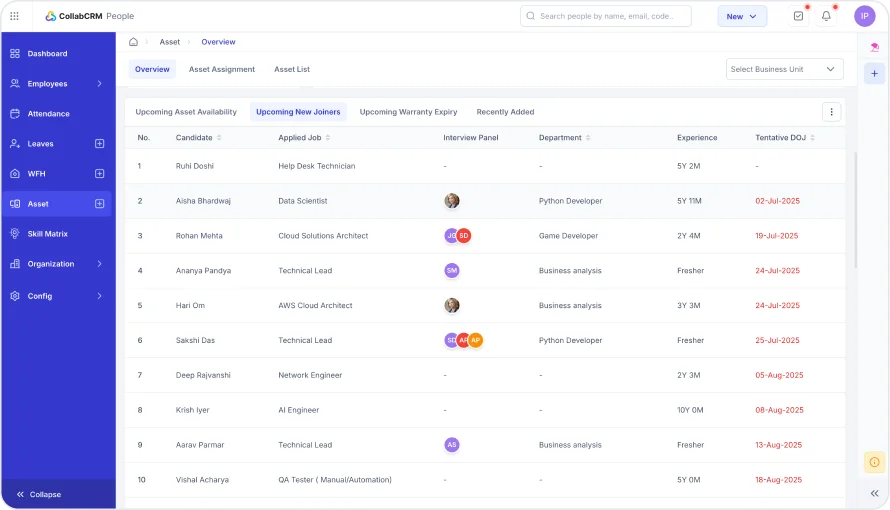This screenshot has height=510, width=890.
Task: Click the home breadcrumb icon
Action: [134, 42]
